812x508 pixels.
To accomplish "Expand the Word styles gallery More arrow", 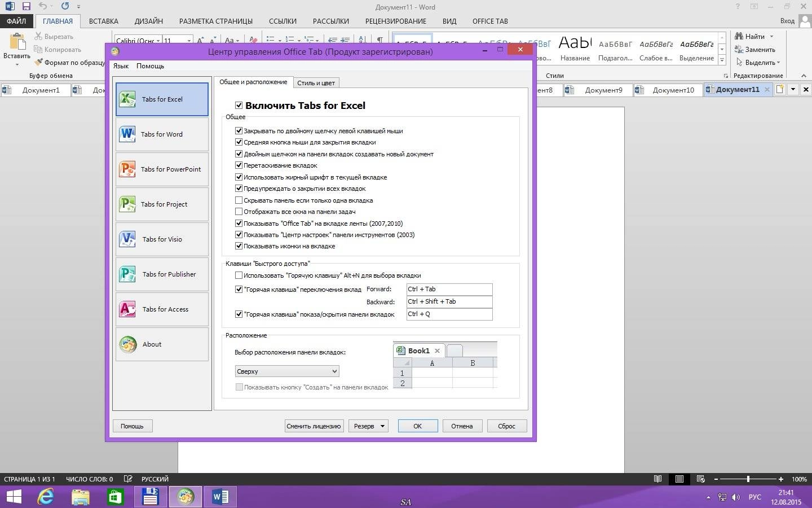I will coord(722,60).
